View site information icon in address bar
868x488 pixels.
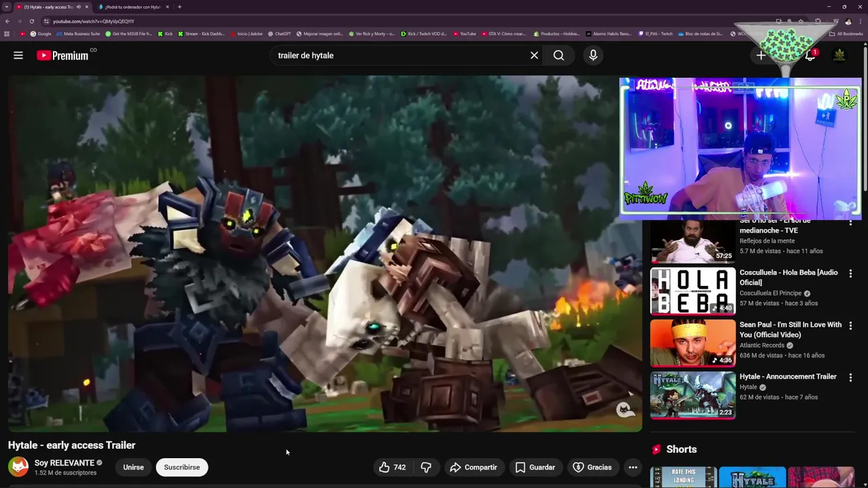(46, 21)
